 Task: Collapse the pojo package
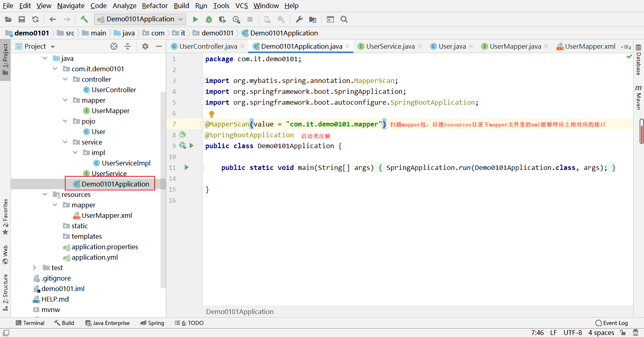click(x=65, y=121)
